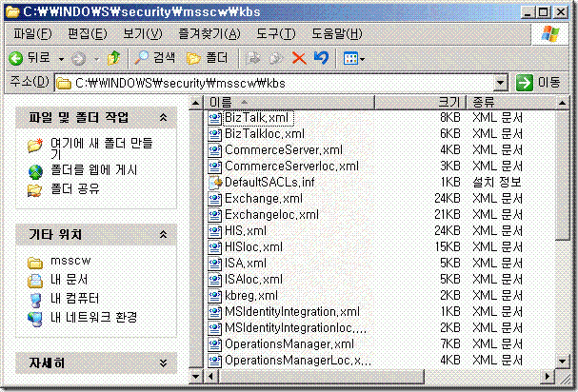Select the Exchange.xml file icon

point(214,199)
